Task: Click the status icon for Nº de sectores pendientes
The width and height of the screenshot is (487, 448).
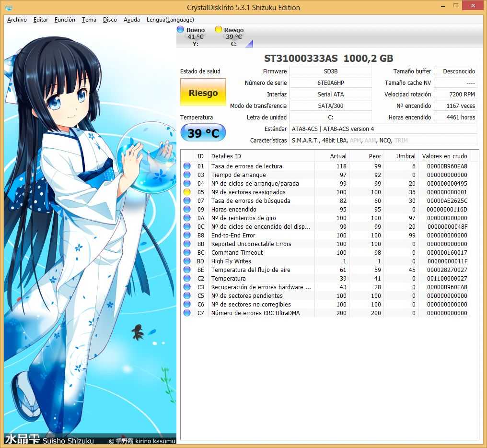Action: point(187,295)
